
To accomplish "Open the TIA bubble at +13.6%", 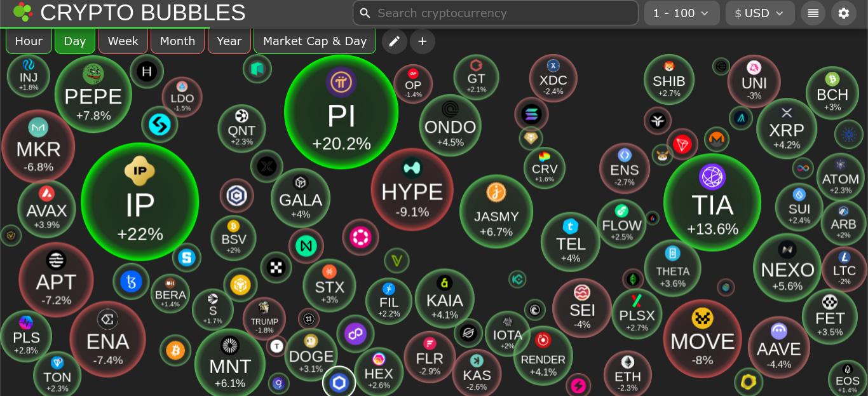I will point(712,202).
